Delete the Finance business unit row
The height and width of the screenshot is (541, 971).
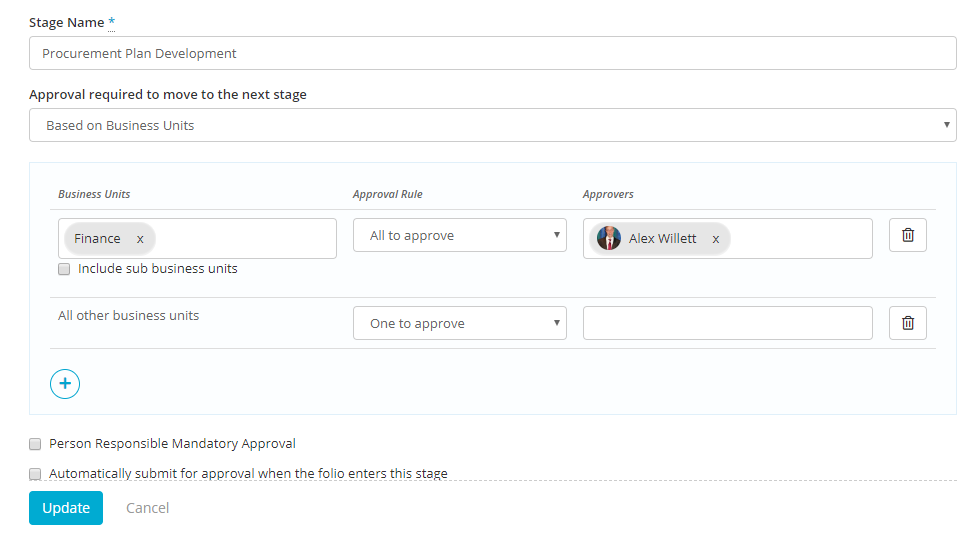(907, 235)
